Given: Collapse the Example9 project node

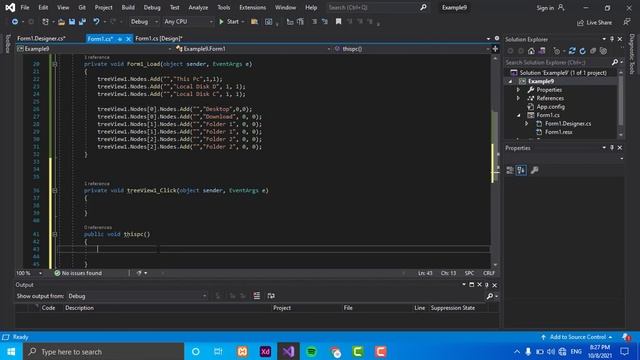Looking at the screenshot, I should pos(510,81).
